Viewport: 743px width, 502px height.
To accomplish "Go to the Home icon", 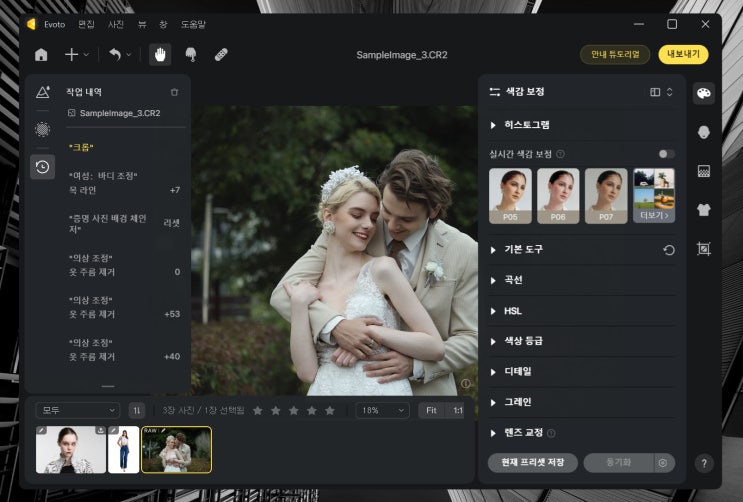I will coord(41,55).
